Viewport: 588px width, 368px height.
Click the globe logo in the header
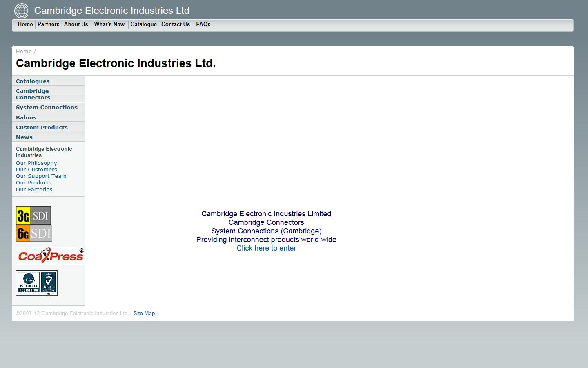point(21,11)
